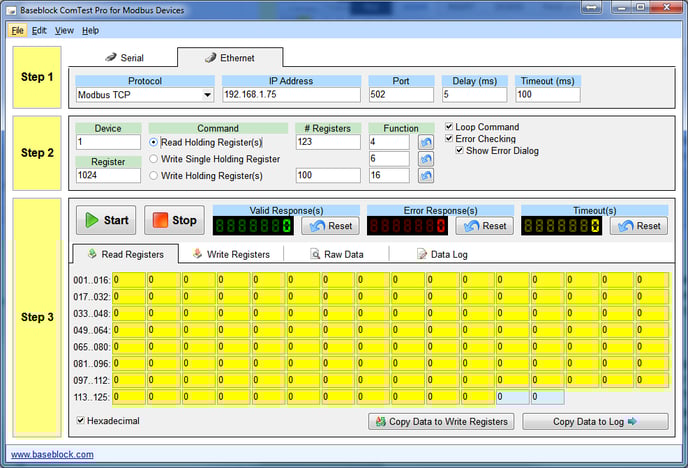Image resolution: width=688 pixels, height=468 pixels.
Task: Click Copy Data to Write Registers button
Action: click(x=441, y=422)
